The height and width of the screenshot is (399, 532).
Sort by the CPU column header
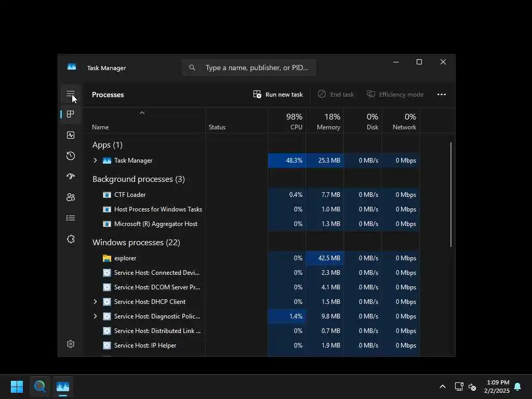[x=287, y=121]
